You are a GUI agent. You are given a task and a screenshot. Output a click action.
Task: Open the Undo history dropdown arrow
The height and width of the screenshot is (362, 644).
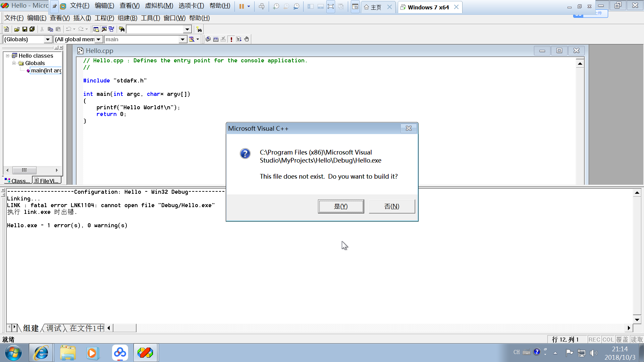tap(74, 29)
